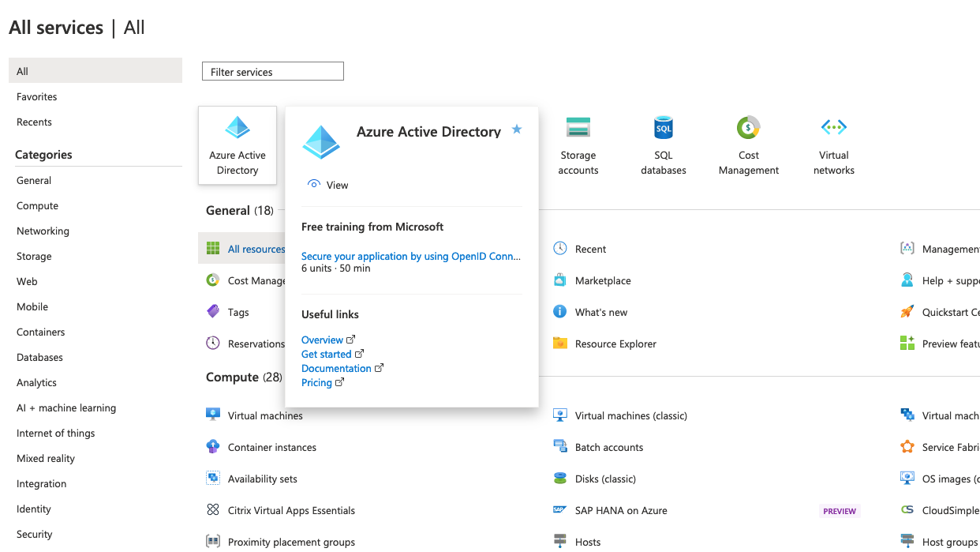Click the Virtual machines (classic) icon
The image size is (980, 552).
(x=560, y=415)
